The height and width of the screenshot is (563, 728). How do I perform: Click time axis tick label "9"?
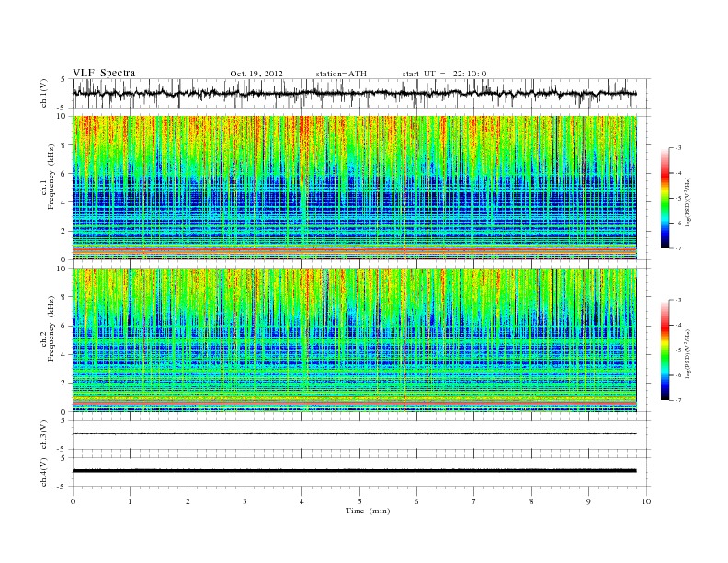[588, 501]
